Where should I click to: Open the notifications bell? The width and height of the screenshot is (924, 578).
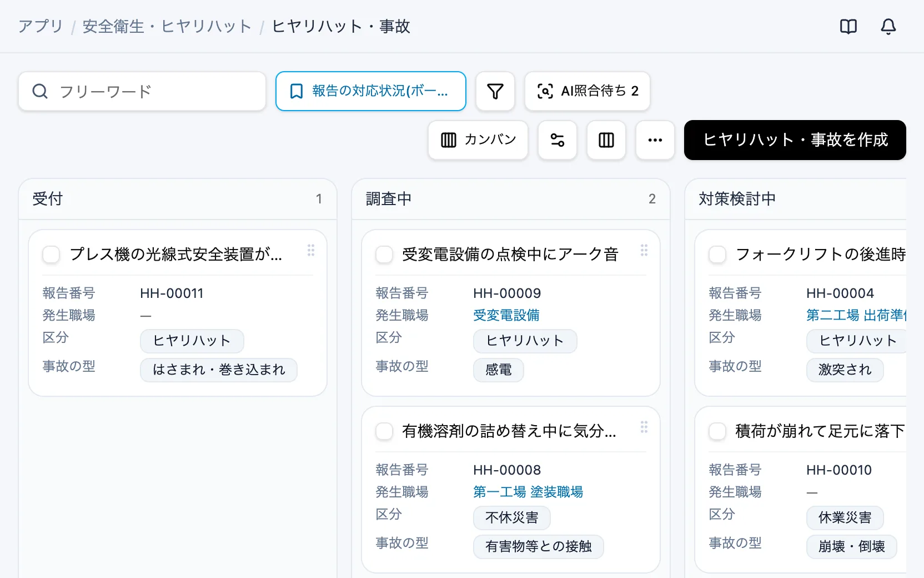(888, 26)
